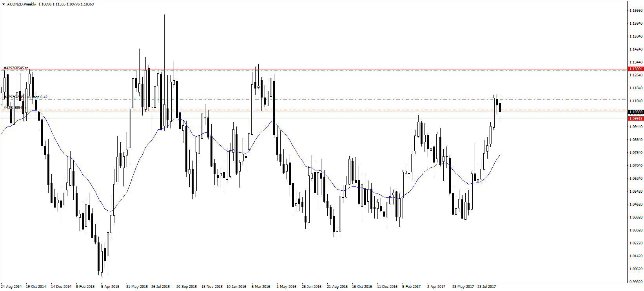The image size is (644, 291).
Task: Click the 1.06240 price axis label
Action: (635, 179)
